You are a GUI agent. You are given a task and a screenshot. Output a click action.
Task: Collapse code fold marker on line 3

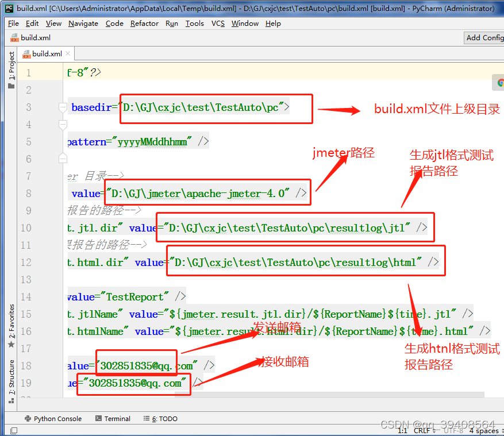point(63,107)
